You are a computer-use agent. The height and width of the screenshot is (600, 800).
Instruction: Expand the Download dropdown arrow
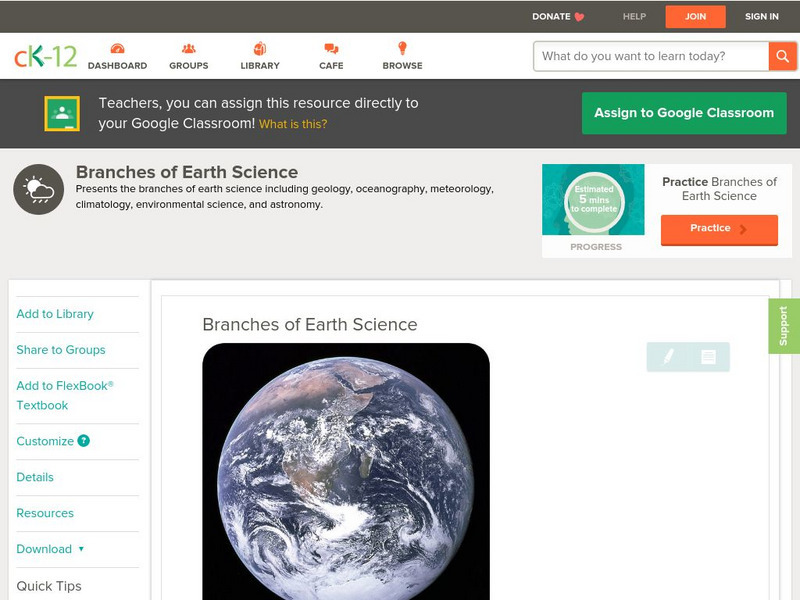pyautogui.click(x=81, y=549)
